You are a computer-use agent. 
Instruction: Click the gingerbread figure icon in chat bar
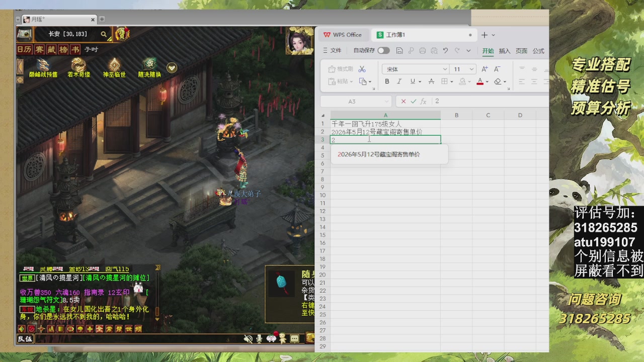(283, 338)
